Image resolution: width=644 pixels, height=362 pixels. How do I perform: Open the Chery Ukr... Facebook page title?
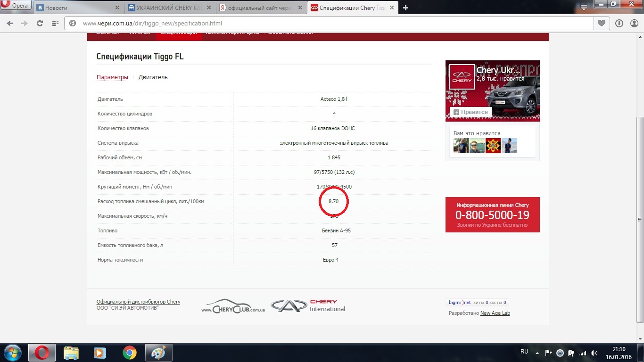pyautogui.click(x=498, y=70)
